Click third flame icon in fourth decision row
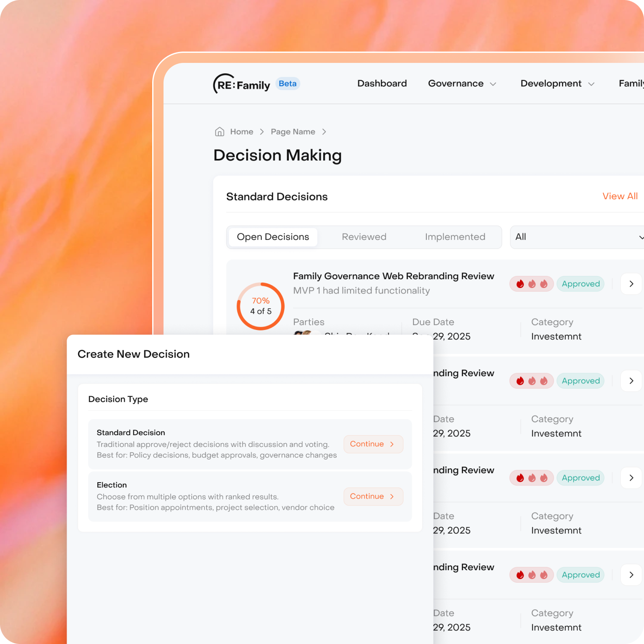 pos(544,575)
